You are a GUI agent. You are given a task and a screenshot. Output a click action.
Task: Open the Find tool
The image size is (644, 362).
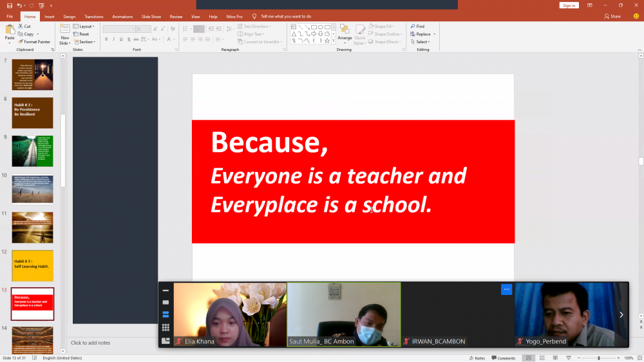[x=417, y=26]
